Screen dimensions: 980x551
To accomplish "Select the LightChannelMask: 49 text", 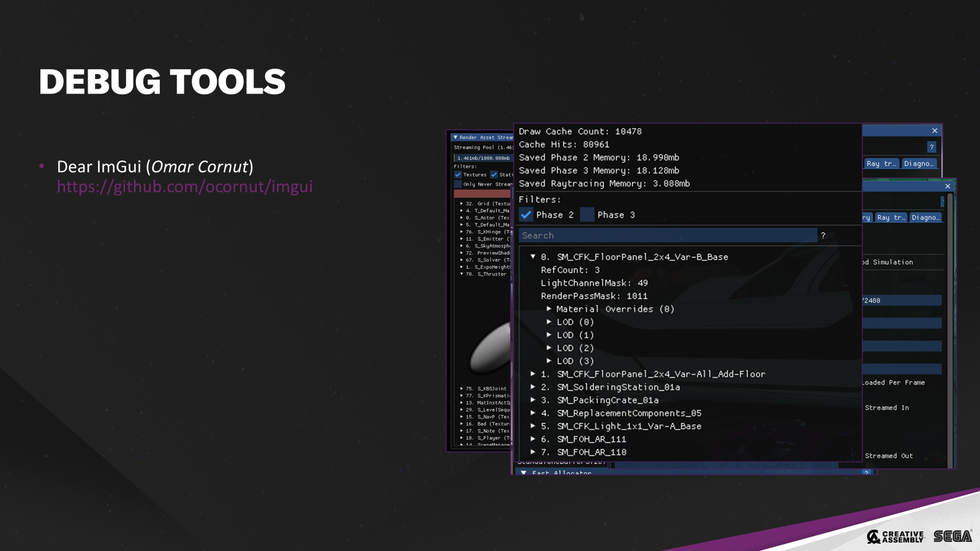I will click(x=594, y=283).
